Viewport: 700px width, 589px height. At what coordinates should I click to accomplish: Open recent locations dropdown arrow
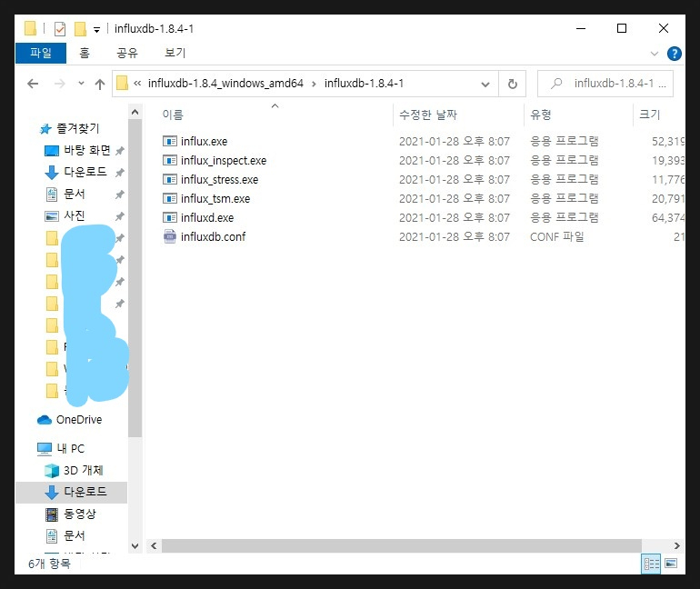[x=81, y=83]
